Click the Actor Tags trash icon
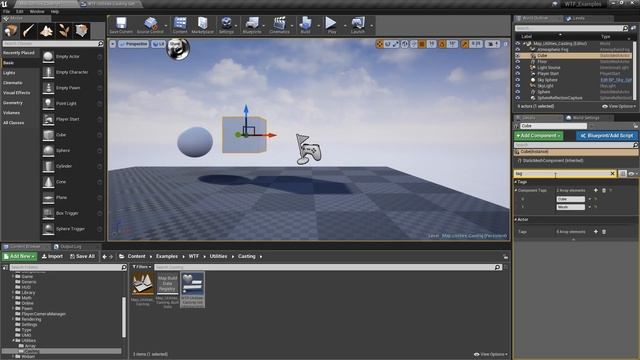This screenshot has width=640, height=360. click(604, 231)
